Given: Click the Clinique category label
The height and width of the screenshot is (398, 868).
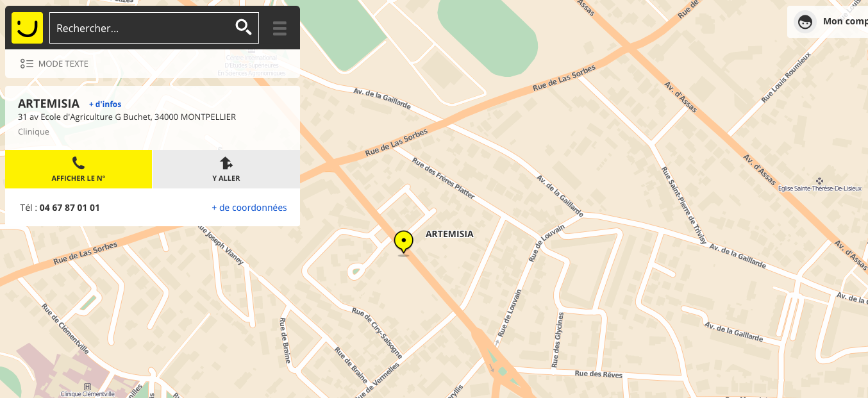Looking at the screenshot, I should [x=33, y=132].
